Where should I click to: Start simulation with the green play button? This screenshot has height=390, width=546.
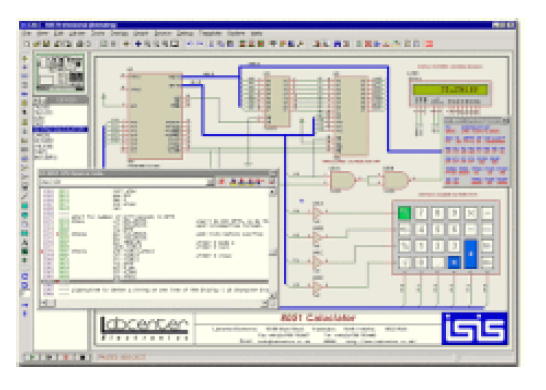[x=32, y=357]
